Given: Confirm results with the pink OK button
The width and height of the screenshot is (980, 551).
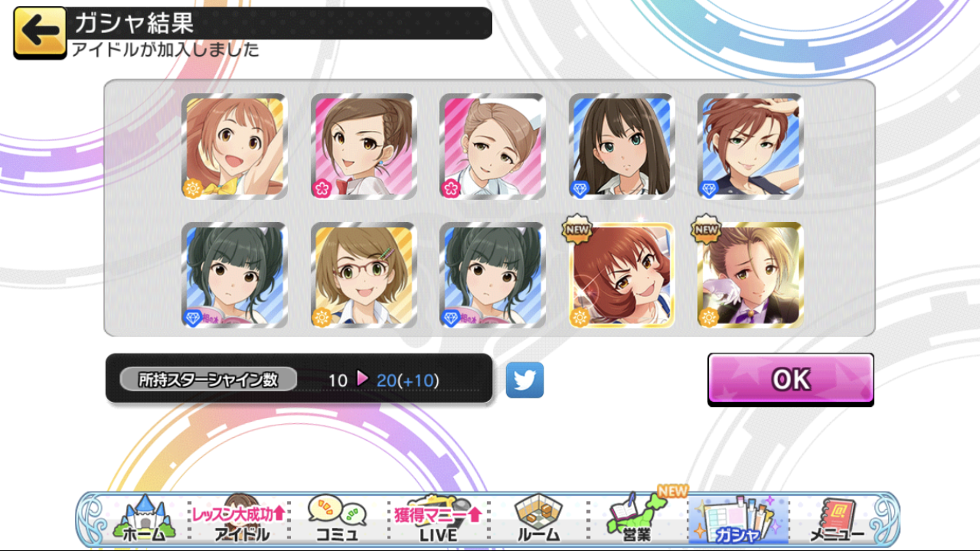Looking at the screenshot, I should click(790, 379).
